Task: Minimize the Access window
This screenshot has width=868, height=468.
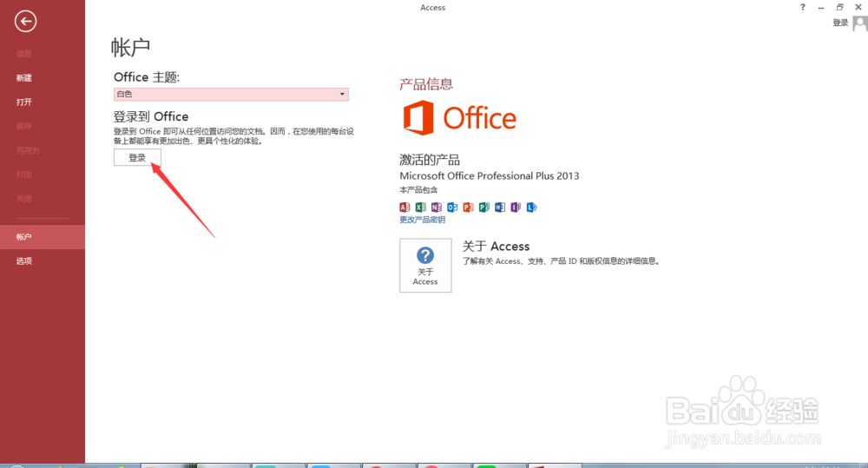Action: tap(821, 8)
